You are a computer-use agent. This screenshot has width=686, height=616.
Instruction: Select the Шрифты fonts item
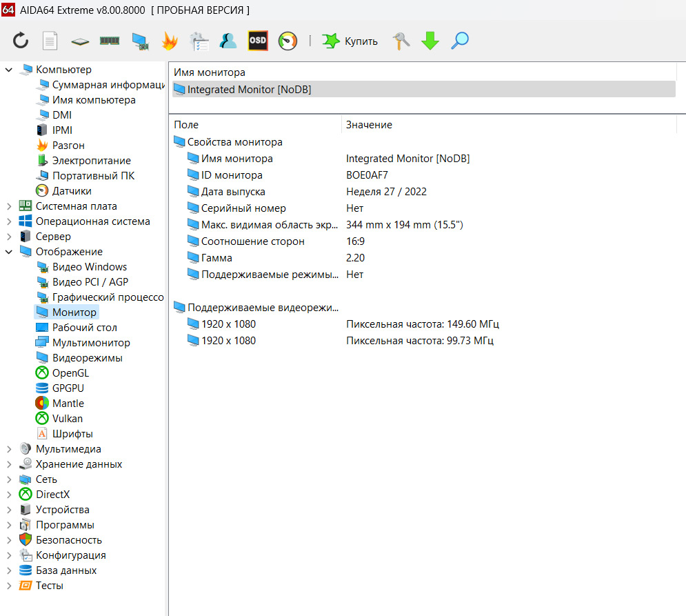(x=64, y=434)
